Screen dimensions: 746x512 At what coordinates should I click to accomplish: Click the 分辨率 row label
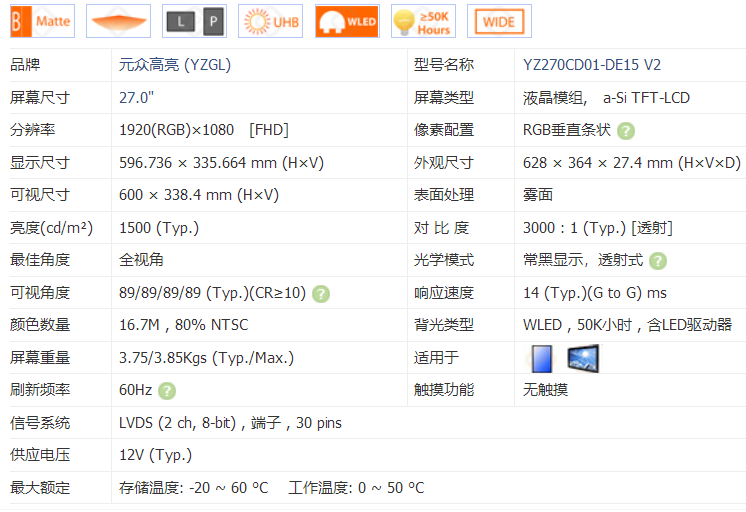[33, 129]
